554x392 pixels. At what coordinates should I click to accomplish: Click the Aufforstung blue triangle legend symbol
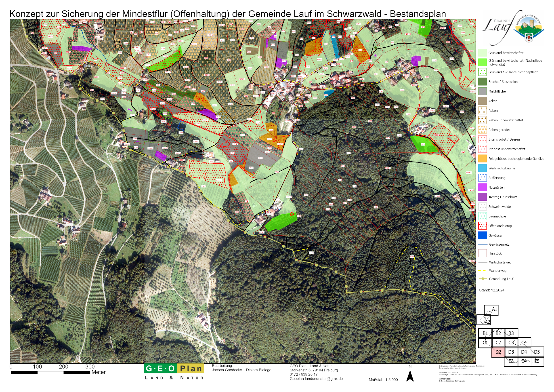(482, 178)
